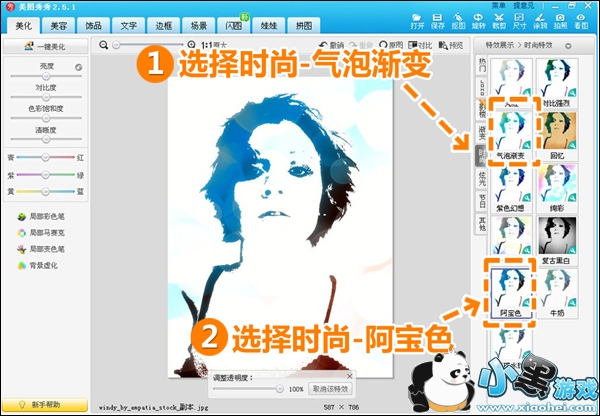
Task: Click the zoom level slider
Action: click(x=150, y=45)
